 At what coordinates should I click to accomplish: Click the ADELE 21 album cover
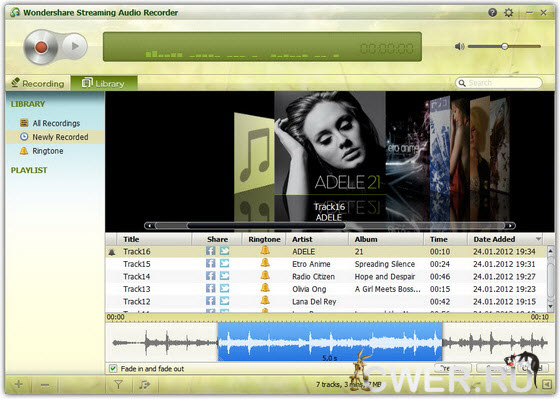click(x=330, y=143)
